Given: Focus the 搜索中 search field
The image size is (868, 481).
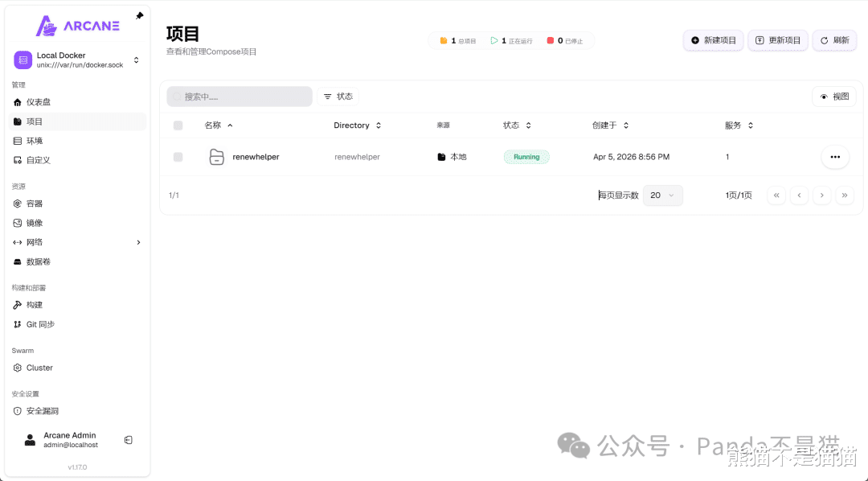Looking at the screenshot, I should [240, 97].
